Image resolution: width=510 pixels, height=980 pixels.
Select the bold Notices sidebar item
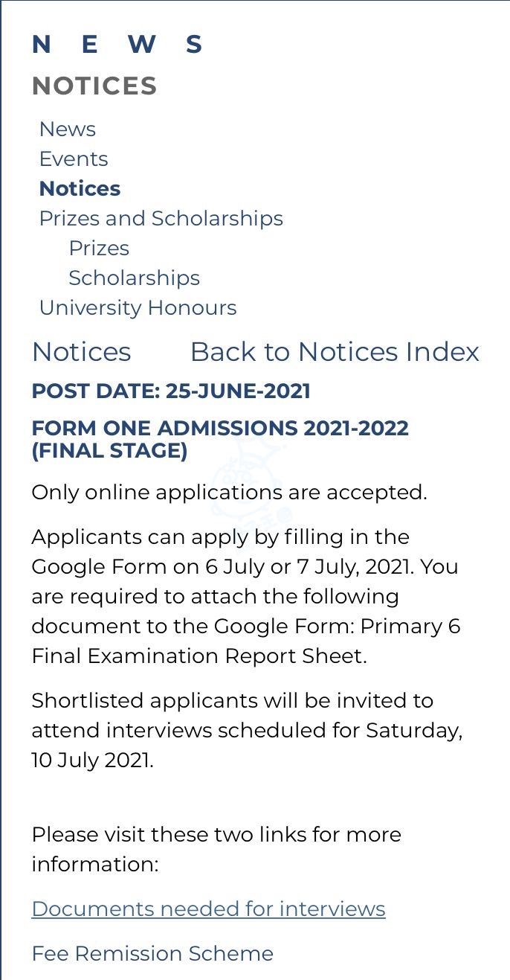80,189
